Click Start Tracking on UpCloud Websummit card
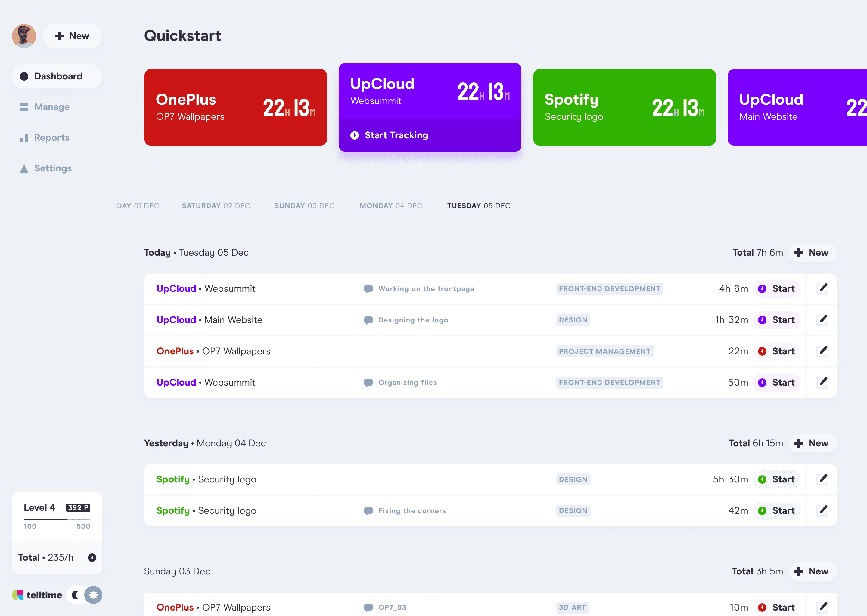 click(396, 135)
